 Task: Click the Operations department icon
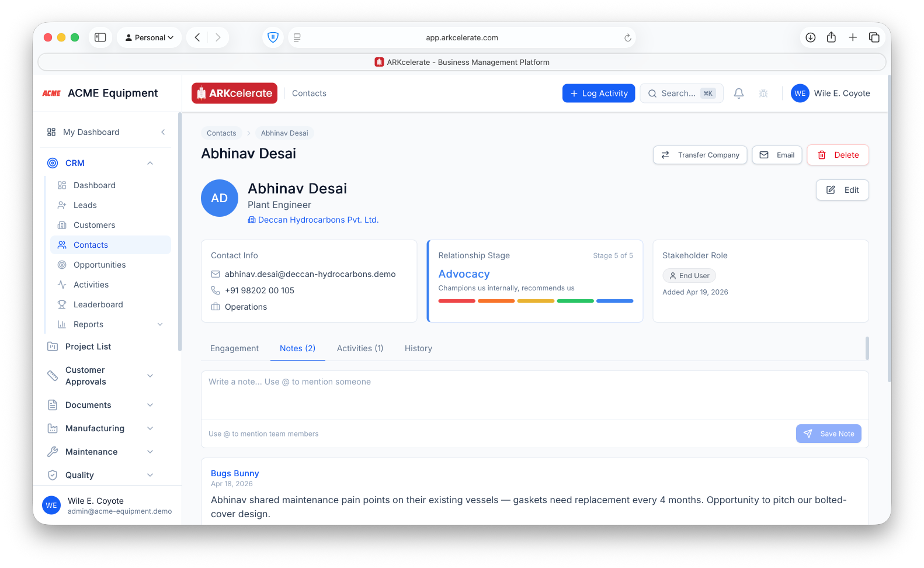[x=216, y=307]
